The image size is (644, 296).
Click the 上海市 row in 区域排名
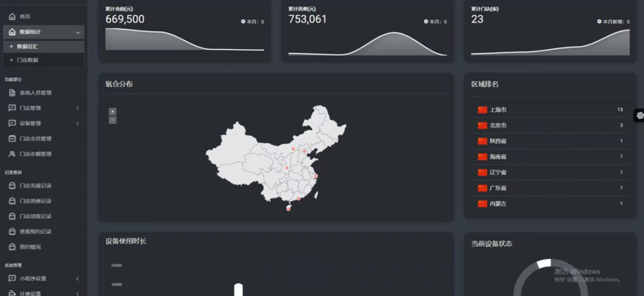pos(551,110)
